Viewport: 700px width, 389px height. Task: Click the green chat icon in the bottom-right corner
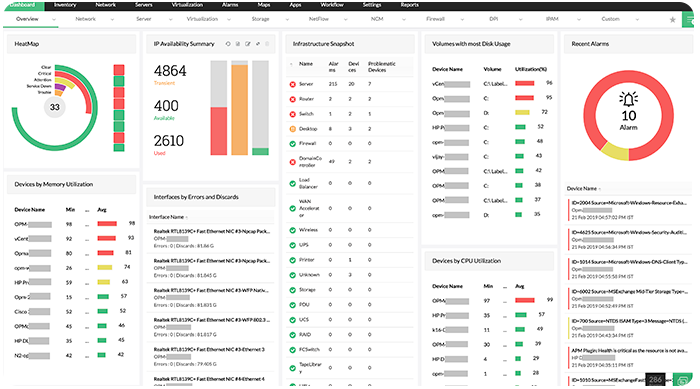[683, 380]
